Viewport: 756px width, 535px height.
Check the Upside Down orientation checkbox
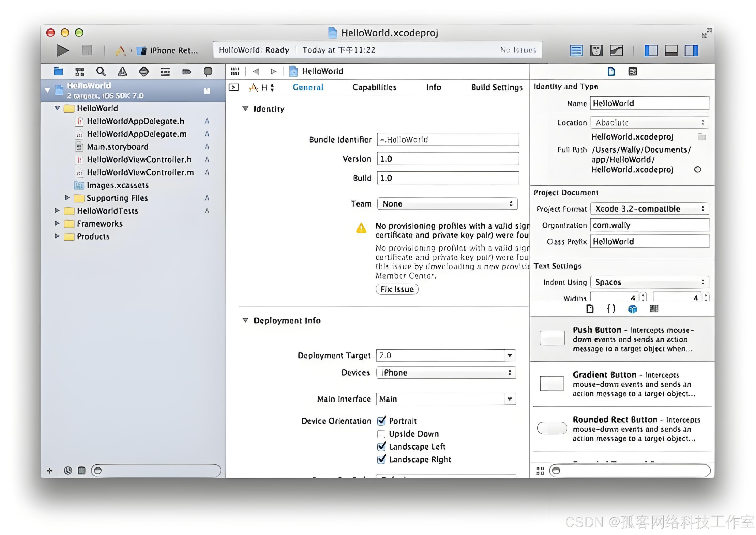pyautogui.click(x=381, y=434)
